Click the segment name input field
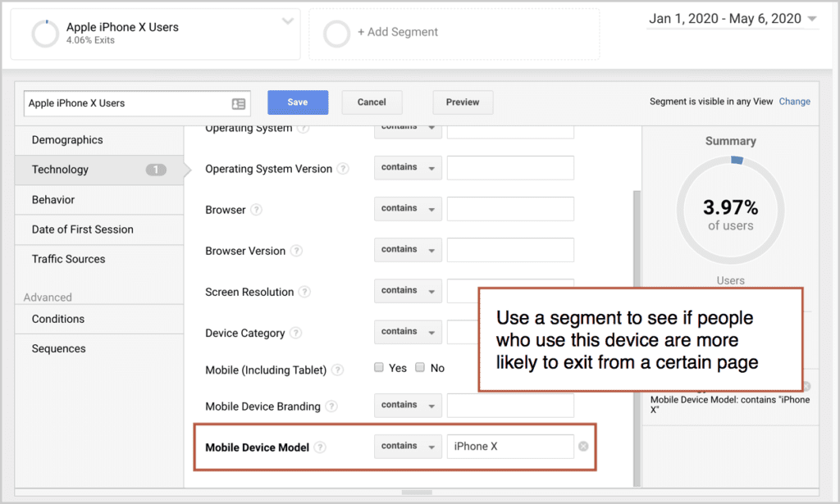 137,103
